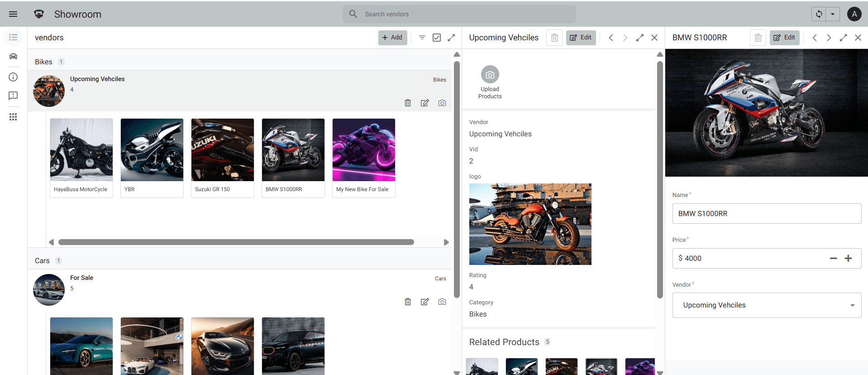Open HayaBusa MotorCycle product card
Screen dimensions: 868x375
81,158
